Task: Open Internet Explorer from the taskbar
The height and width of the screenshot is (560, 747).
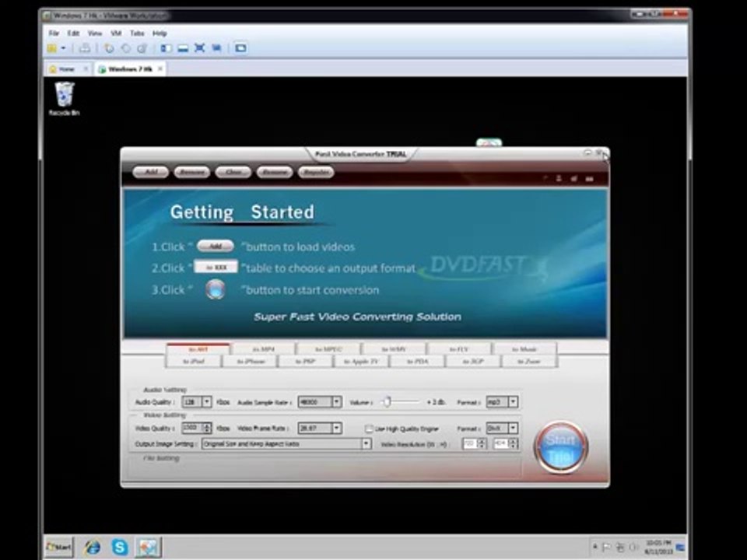Action: pyautogui.click(x=92, y=547)
